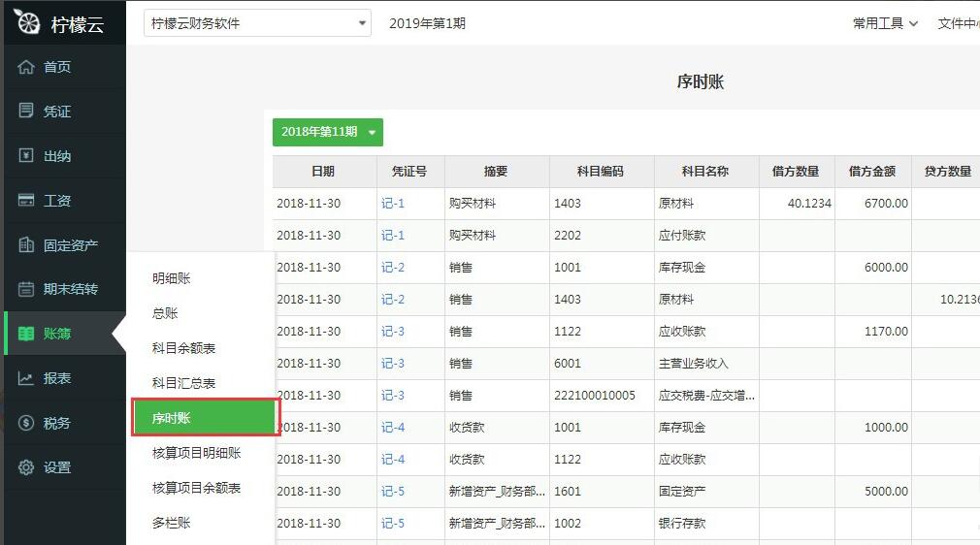Open the 工资 sidebar menu

[65, 200]
